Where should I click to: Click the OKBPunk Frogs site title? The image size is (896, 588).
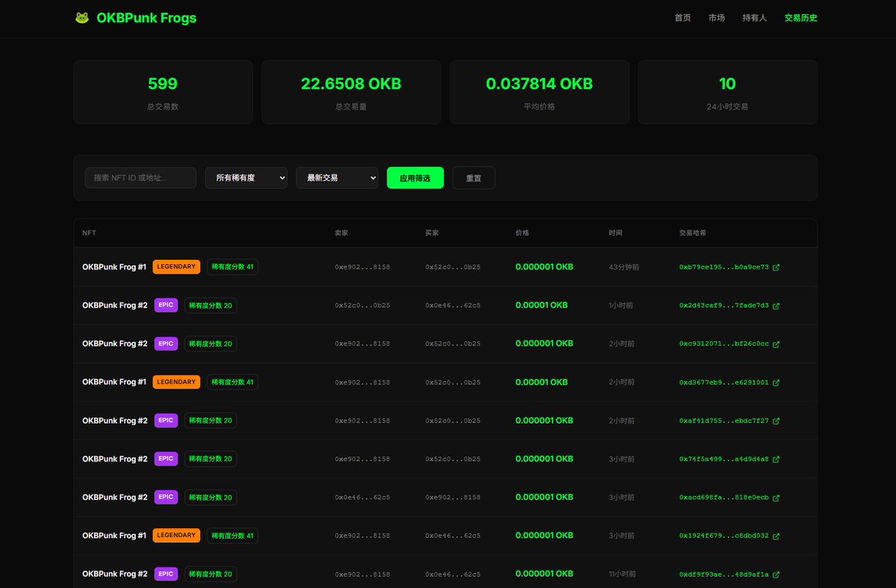coord(146,18)
